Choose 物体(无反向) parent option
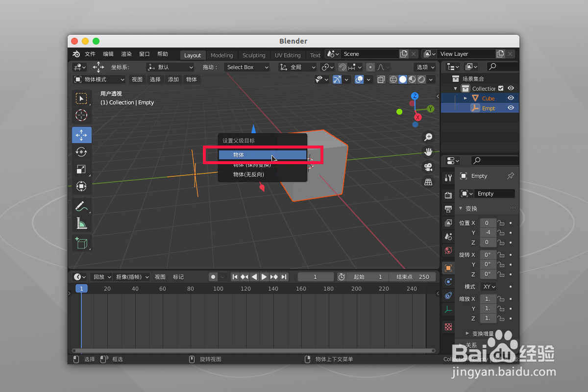The height and width of the screenshot is (392, 588). click(263, 174)
